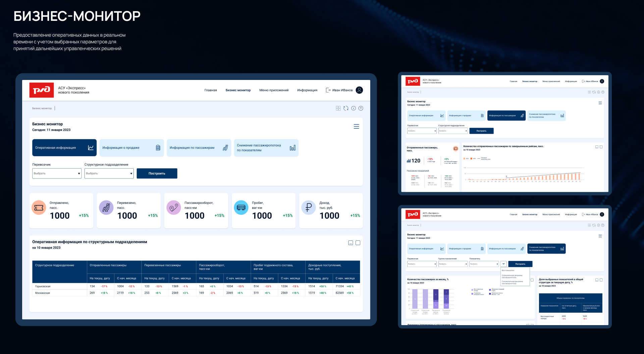Maximize the Доля выбранных показателей panel
The image size is (644, 354).
601,280
